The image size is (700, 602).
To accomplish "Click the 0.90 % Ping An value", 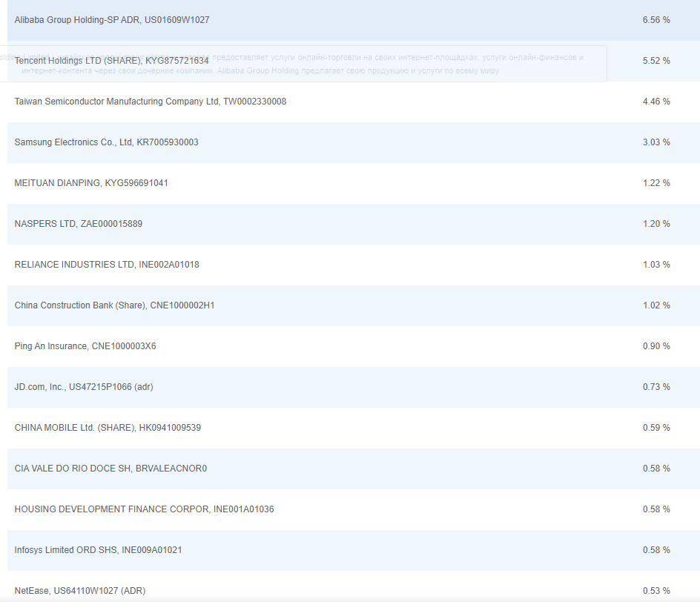I will (656, 346).
